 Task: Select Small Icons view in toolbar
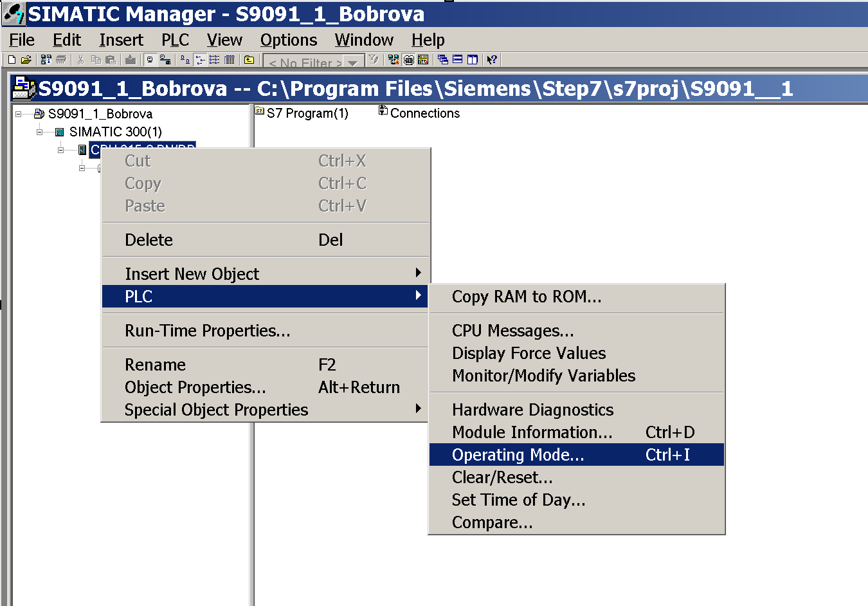200,60
